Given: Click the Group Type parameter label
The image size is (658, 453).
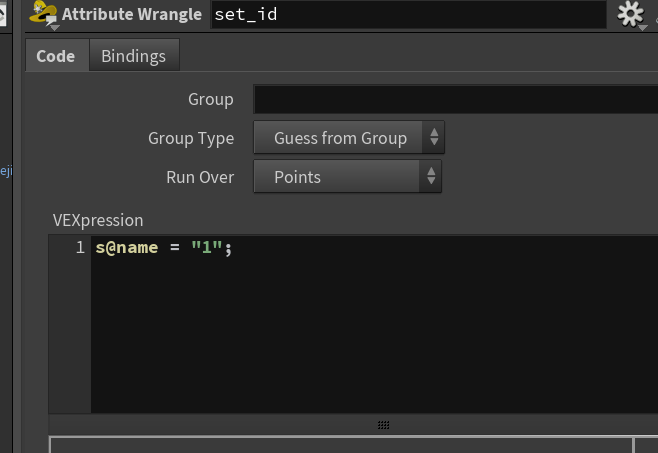Looking at the screenshot, I should coord(191,138).
